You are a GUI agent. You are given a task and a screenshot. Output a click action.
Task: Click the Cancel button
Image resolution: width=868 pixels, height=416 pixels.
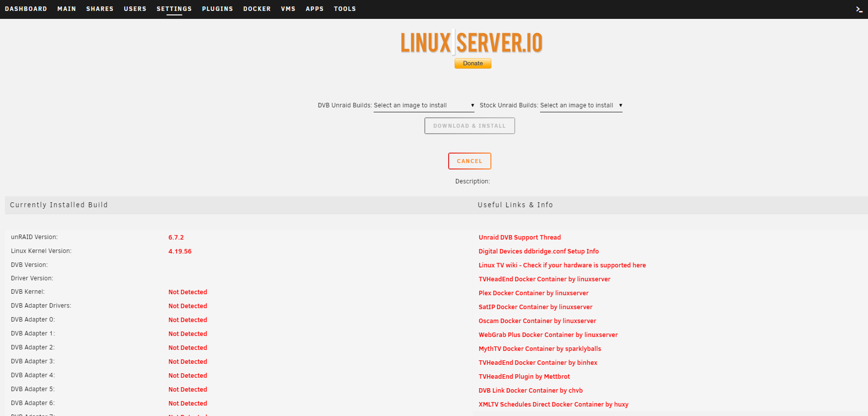[470, 161]
